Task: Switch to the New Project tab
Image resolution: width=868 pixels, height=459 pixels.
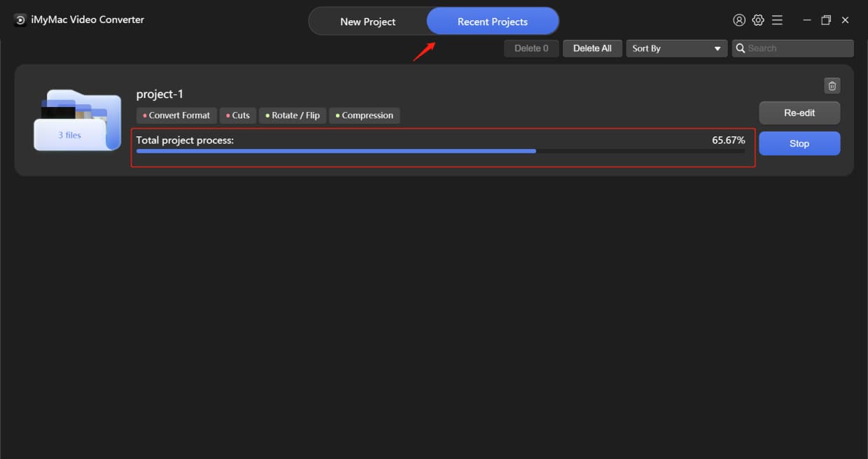Action: [367, 21]
